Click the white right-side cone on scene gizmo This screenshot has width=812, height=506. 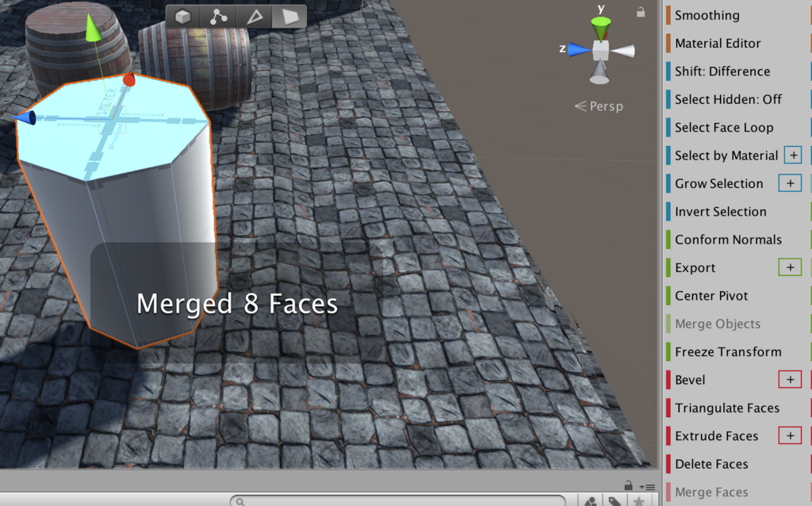click(x=622, y=51)
